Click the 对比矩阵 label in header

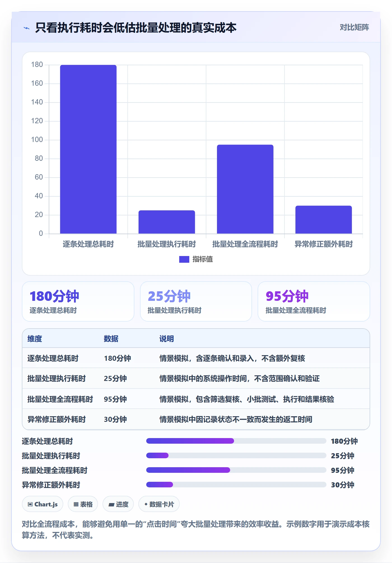tap(354, 27)
